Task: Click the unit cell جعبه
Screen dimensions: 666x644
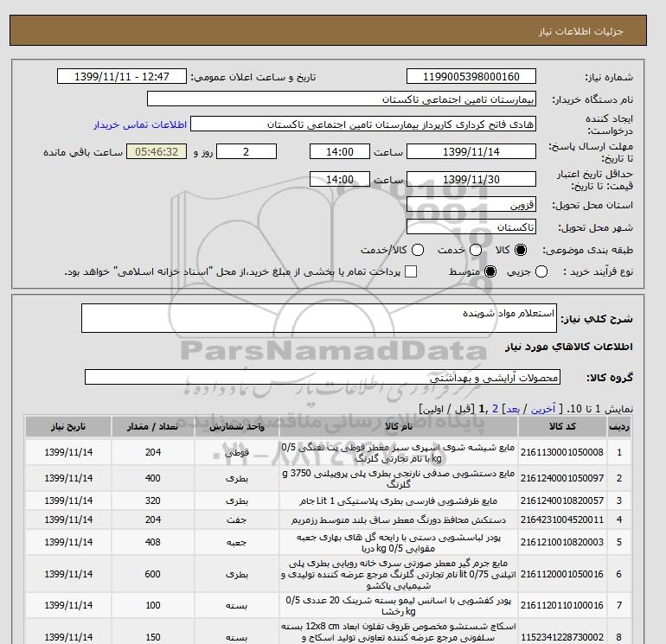Action: coord(237,542)
